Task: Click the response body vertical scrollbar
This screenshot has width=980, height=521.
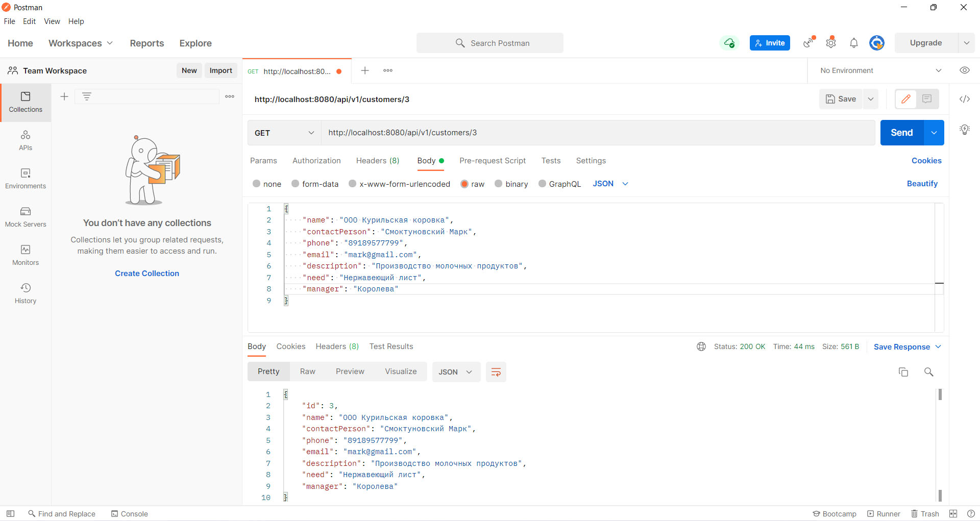Action: pyautogui.click(x=940, y=444)
